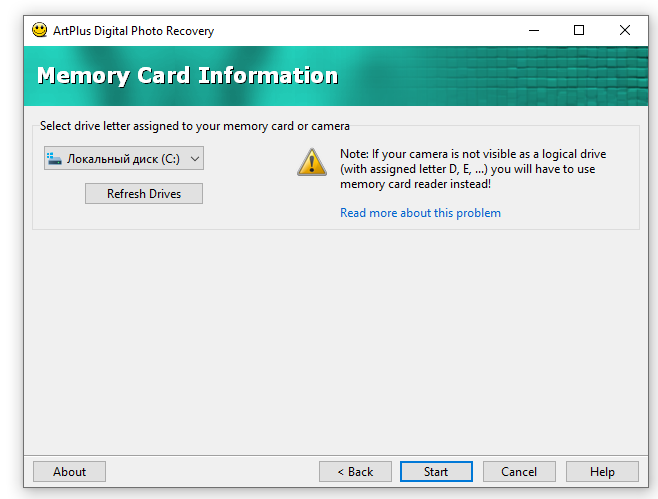Viewport: 658px width, 499px height.
Task: Go to previous step with Back
Action: tap(355, 472)
